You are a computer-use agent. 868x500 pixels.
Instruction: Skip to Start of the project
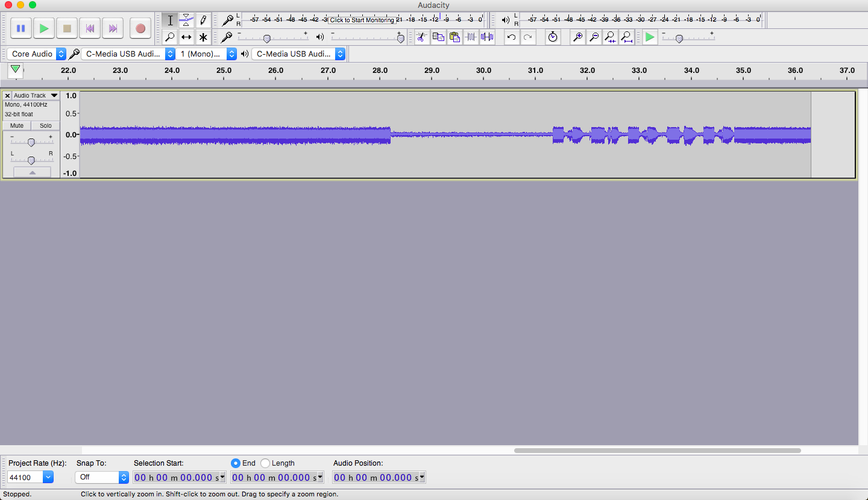click(x=90, y=28)
